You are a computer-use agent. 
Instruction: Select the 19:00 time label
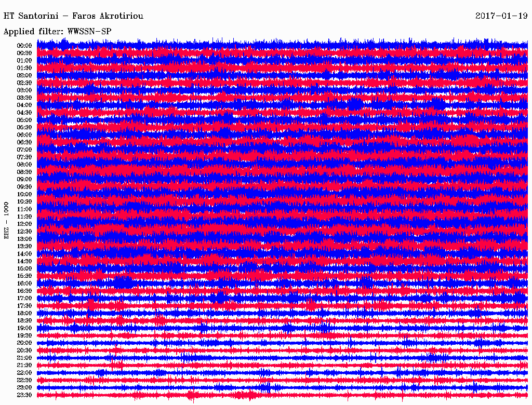pos(24,328)
